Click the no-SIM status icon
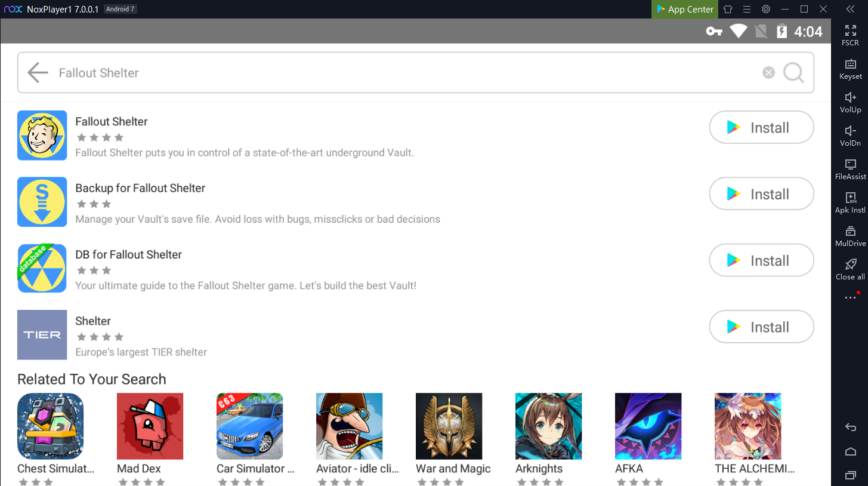 click(x=761, y=31)
